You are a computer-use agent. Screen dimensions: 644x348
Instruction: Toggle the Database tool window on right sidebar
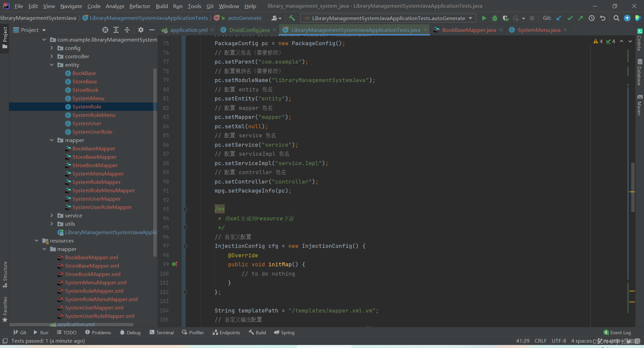[640, 72]
